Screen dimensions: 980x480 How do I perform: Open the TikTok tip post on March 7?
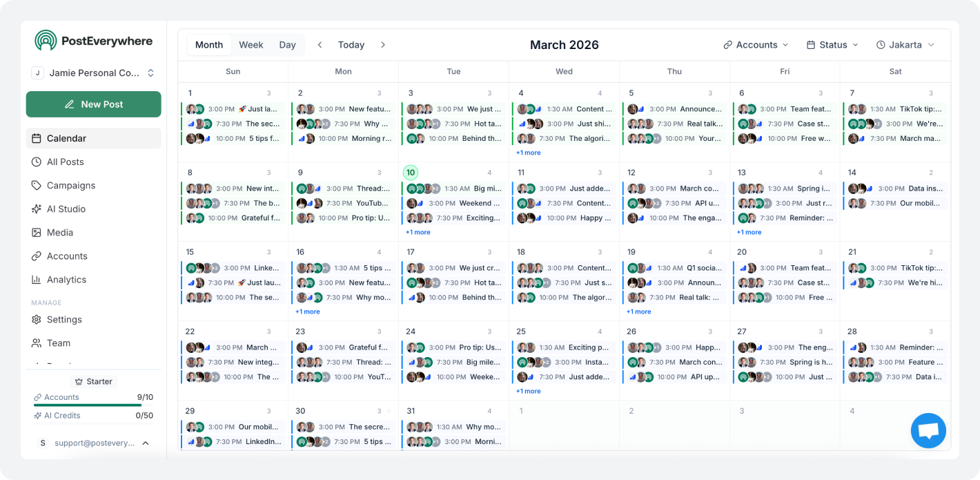896,109
